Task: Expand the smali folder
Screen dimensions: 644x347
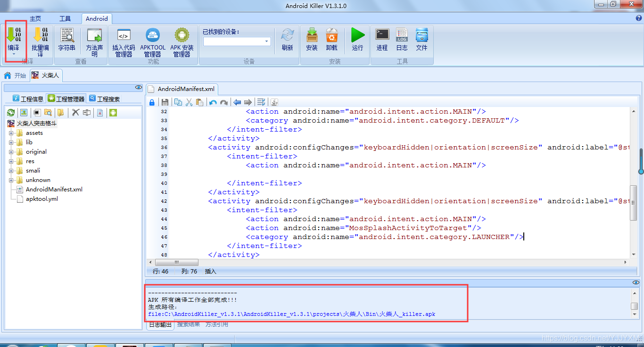Action: (11, 171)
